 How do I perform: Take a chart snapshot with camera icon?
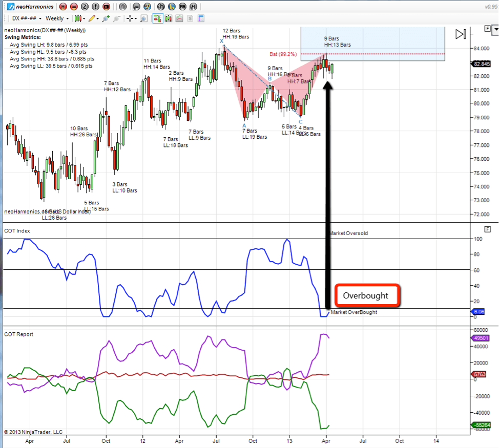coord(106,7)
